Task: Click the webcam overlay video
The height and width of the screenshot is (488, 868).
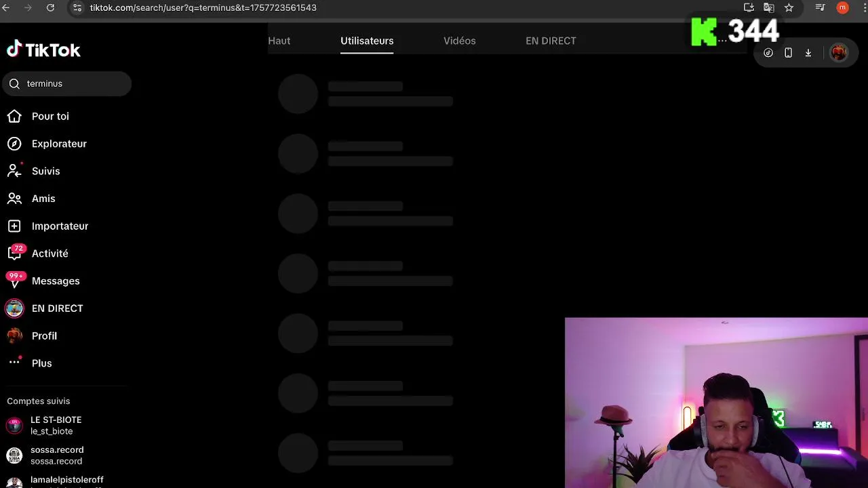Action: [x=716, y=403]
